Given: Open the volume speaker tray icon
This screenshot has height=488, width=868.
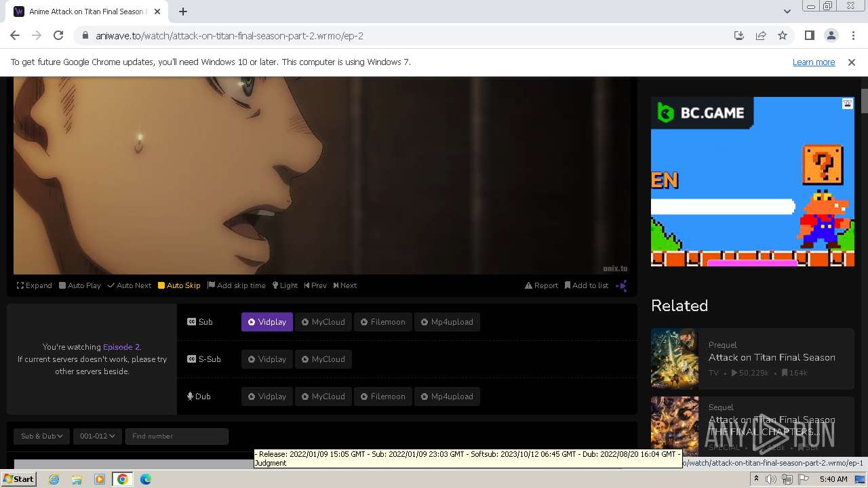Looking at the screenshot, I should click(x=771, y=479).
